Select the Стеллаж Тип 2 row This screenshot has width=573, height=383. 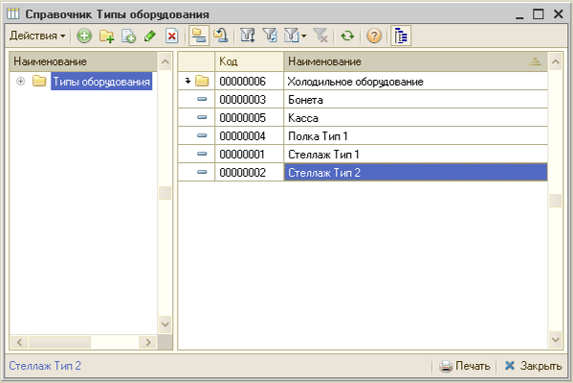coord(363,172)
